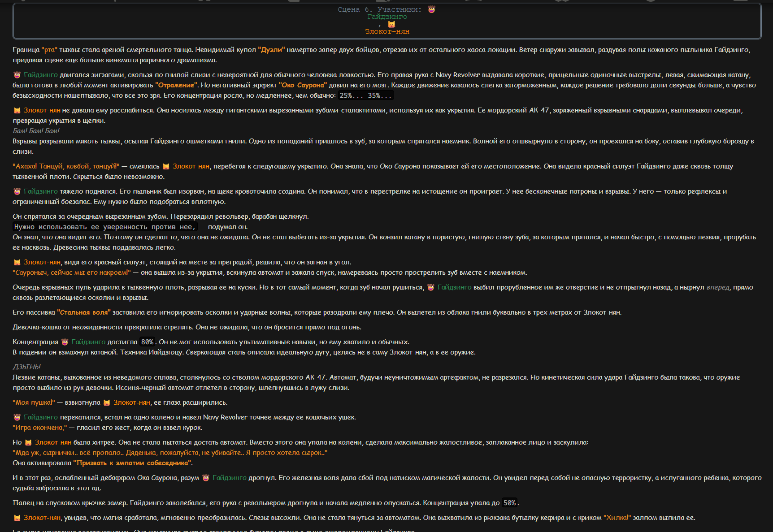The width and height of the screenshot is (773, 532).
Task: Select "Призвать к эмпатии собеседника" skill
Action: (x=133, y=463)
